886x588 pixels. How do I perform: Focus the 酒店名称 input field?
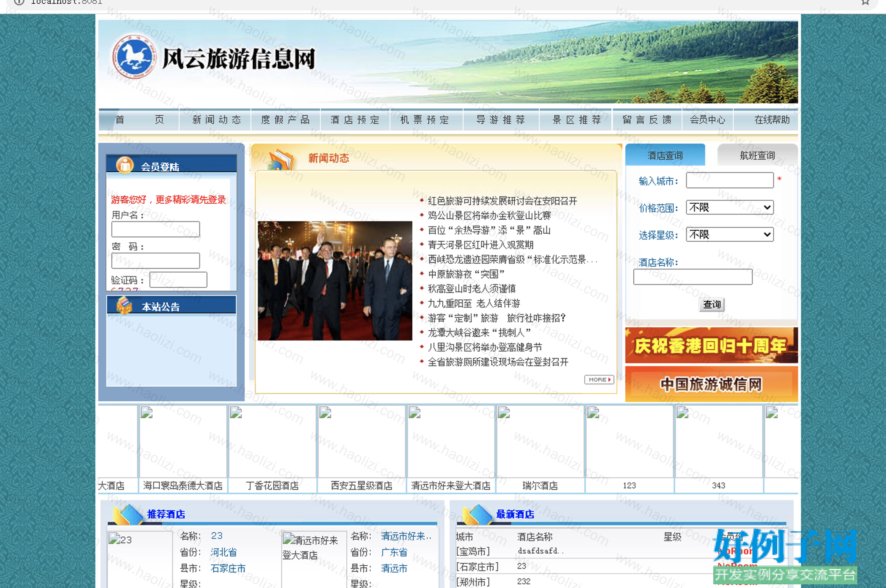(693, 277)
